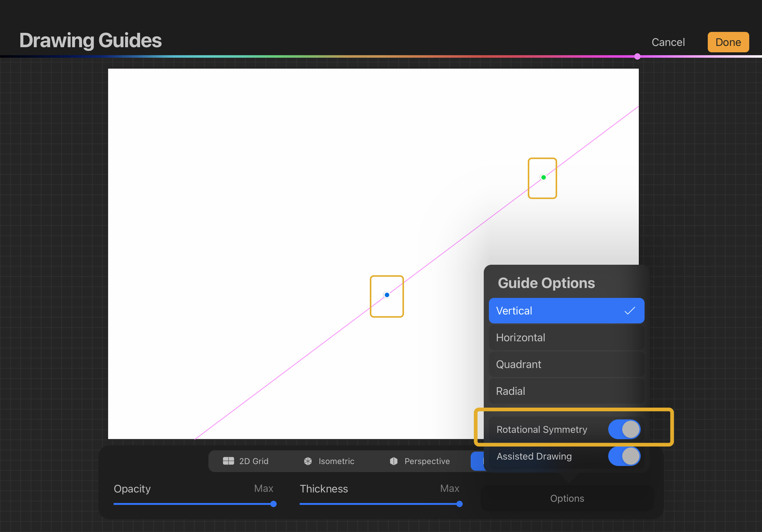The image size is (762, 532).
Task: Click the Perspective hexagon icon
Action: 394,461
